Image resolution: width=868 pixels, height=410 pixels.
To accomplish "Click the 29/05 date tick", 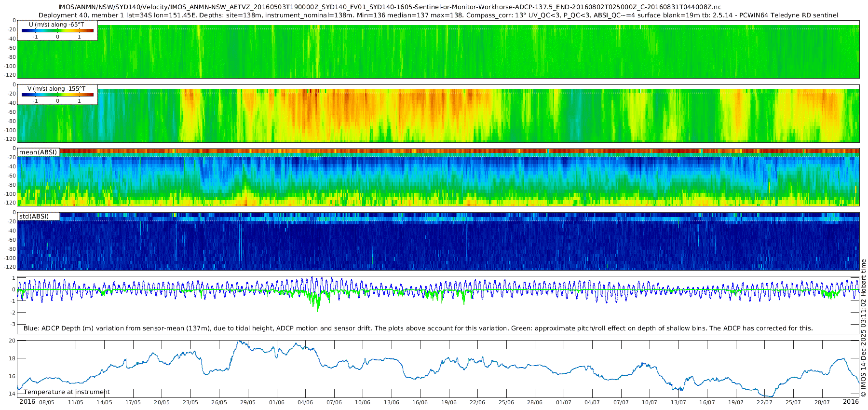I will click(248, 402).
